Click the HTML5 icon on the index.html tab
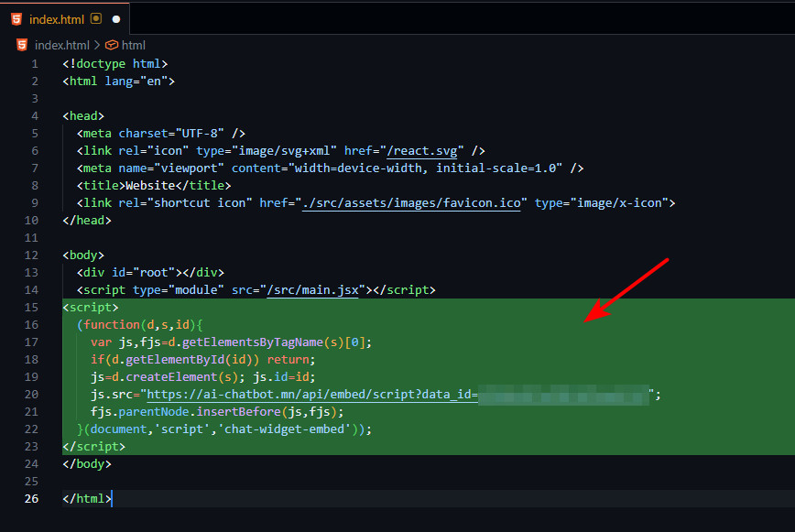The width and height of the screenshot is (795, 532). pos(16,18)
